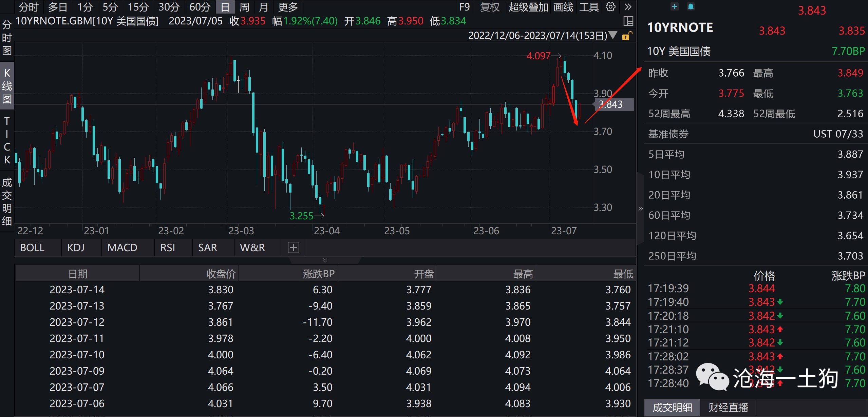868x417 pixels.
Task: Click the double-arrow more tools icon
Action: (628, 7)
